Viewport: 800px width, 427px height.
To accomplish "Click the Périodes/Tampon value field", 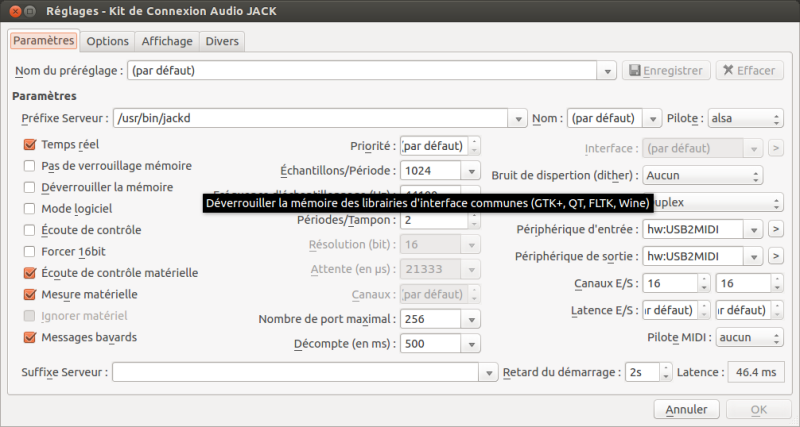I will (x=434, y=220).
